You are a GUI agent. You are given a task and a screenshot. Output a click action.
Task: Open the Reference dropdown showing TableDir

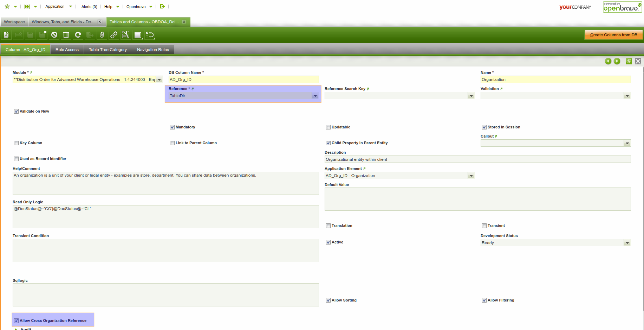click(x=315, y=96)
